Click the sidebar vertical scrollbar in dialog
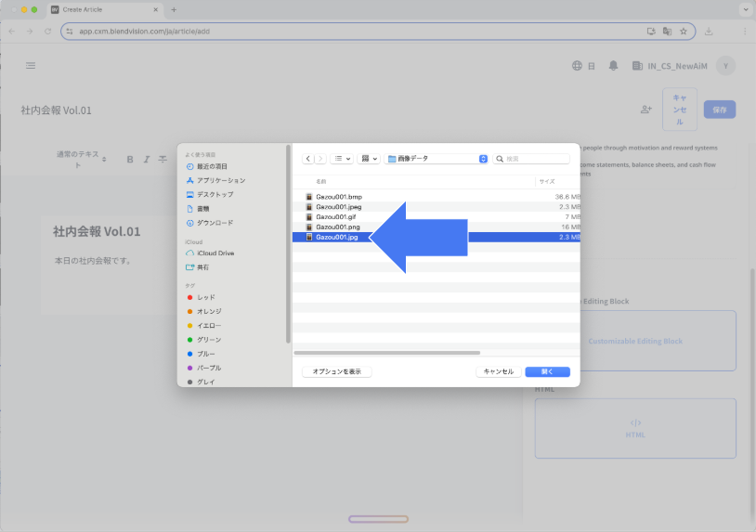The image size is (756, 532). coord(288,244)
